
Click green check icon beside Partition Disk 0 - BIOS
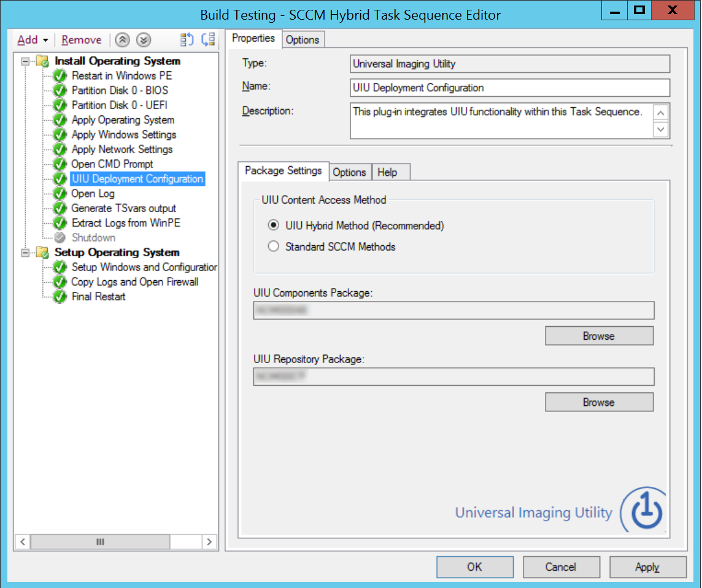(x=60, y=91)
